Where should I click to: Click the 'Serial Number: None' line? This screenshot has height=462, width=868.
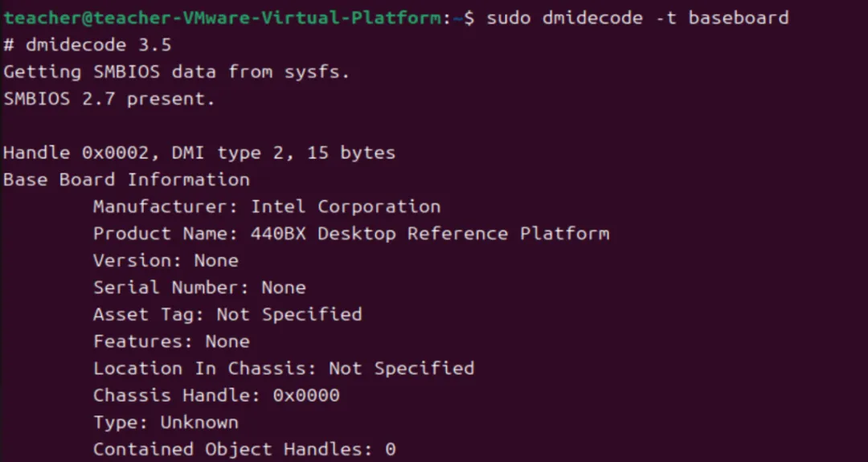point(199,288)
